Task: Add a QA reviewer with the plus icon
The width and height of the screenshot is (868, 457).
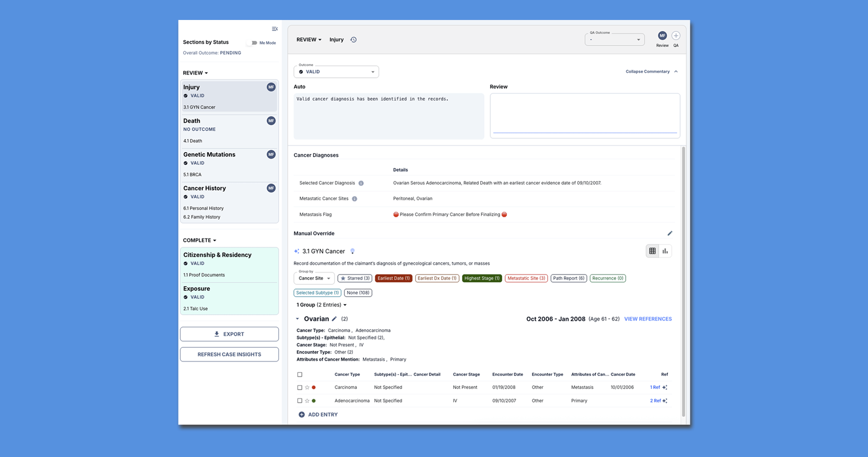Action: (x=676, y=36)
